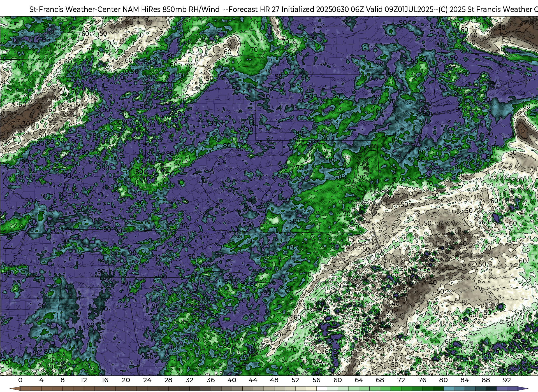Click the light-blue colorbar swatch right of 80
This screenshot has width=538, height=392.
click(x=449, y=389)
